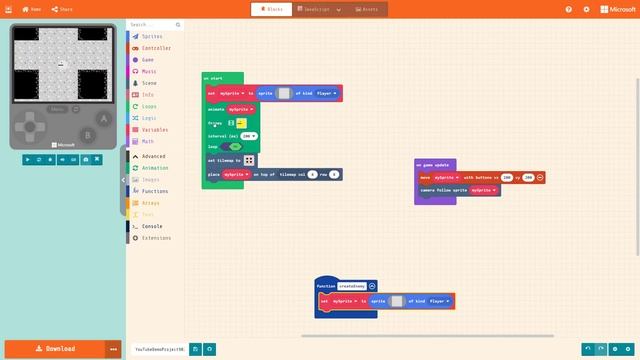640x360 pixels.
Task: Click the GitHub button beside save
Action: point(209,349)
